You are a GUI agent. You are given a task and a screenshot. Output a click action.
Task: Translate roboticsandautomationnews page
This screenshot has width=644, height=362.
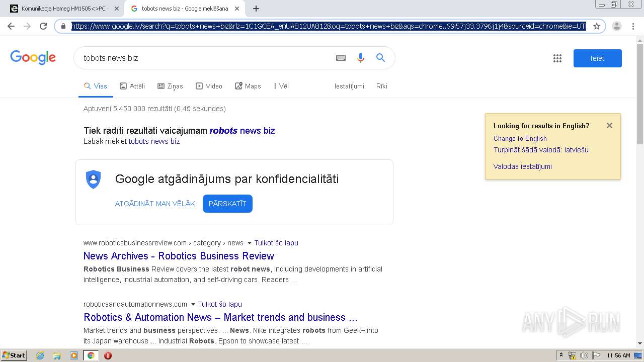coord(220,304)
